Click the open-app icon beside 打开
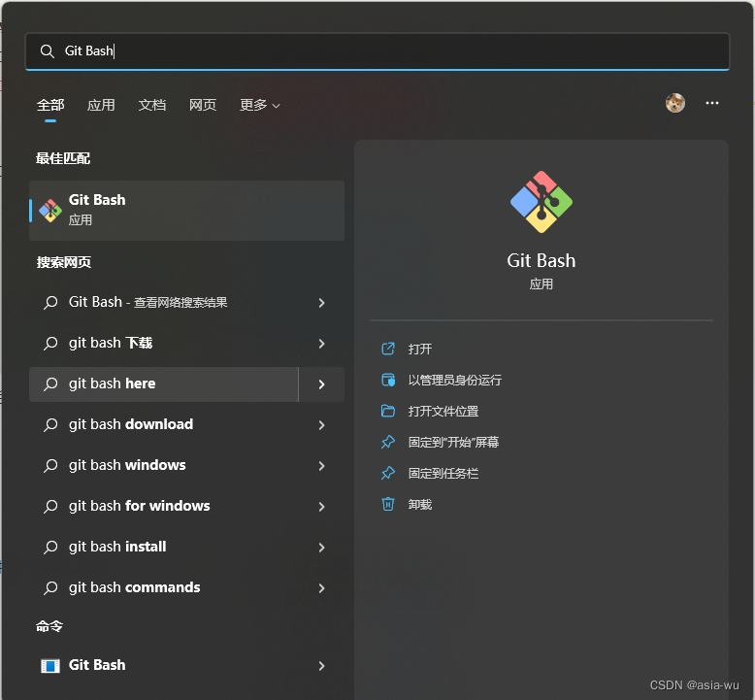755x700 pixels. click(x=388, y=349)
